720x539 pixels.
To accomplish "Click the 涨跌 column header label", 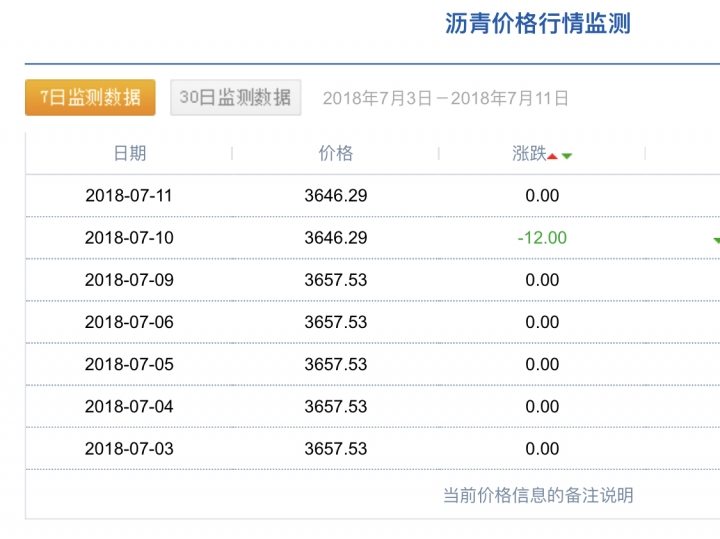I will [x=529, y=153].
